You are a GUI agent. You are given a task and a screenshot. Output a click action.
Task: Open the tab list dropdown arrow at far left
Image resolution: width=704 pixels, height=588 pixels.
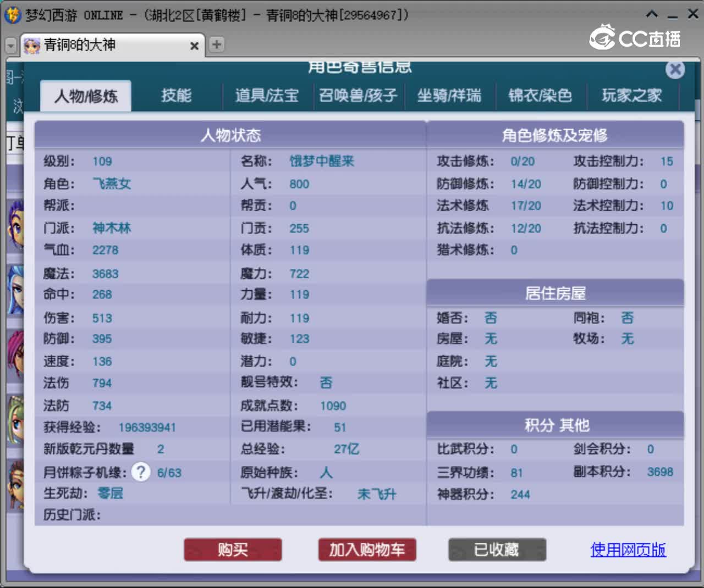[x=11, y=45]
